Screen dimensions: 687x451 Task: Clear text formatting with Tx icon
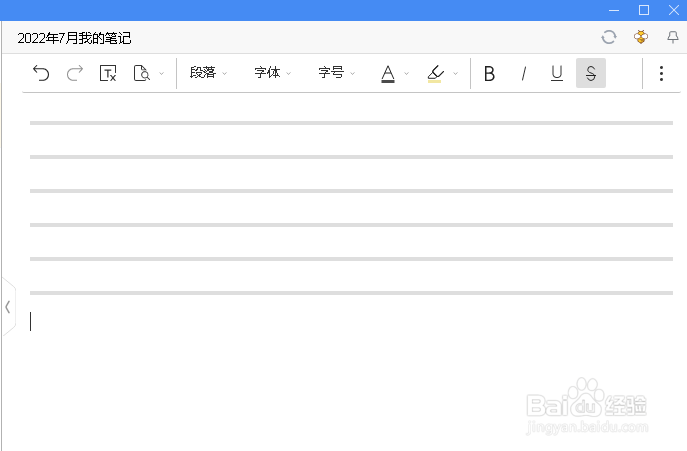[108, 73]
